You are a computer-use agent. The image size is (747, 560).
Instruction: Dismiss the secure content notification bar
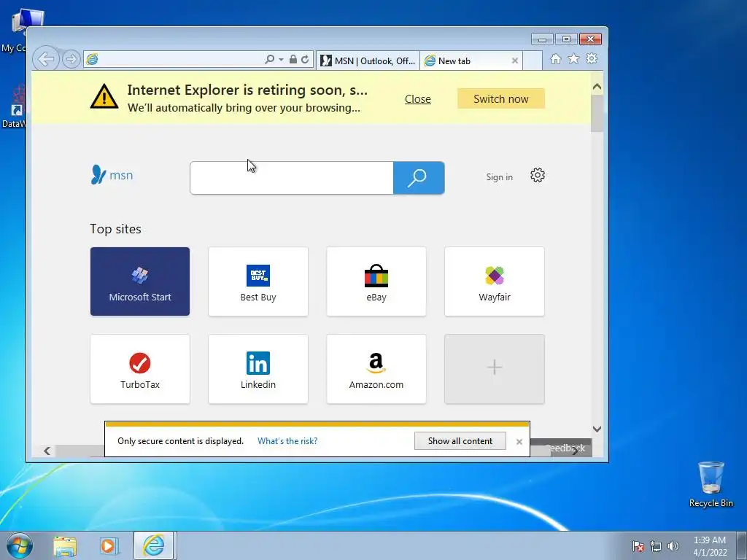519,442
